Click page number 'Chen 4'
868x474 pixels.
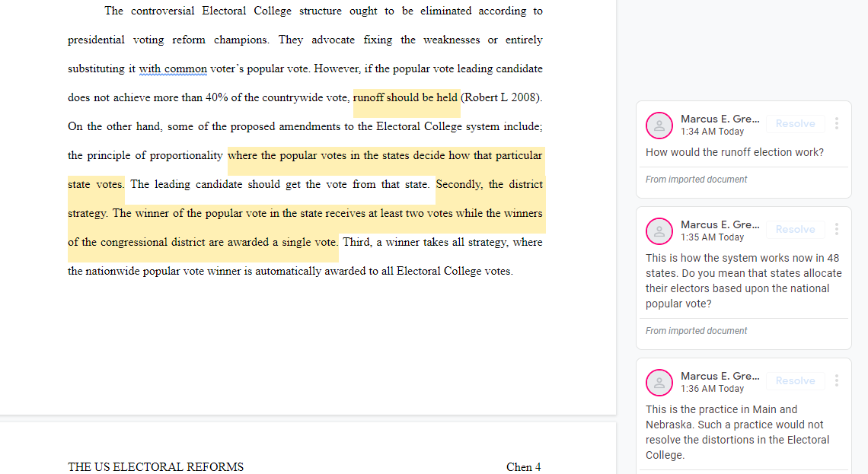(524, 467)
